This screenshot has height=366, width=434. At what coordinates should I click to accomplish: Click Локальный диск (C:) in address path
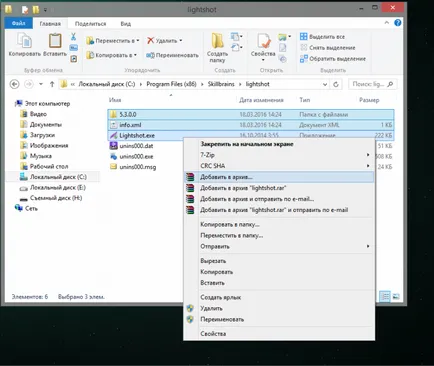[x=107, y=84]
